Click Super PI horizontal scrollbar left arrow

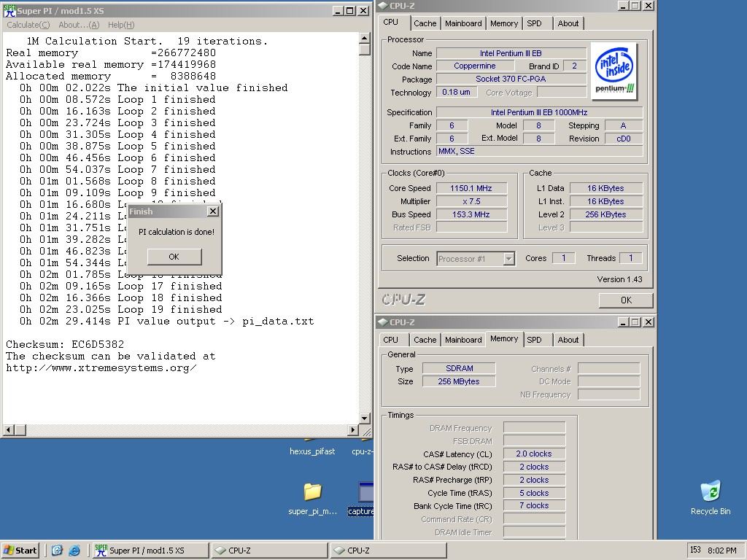click(8, 430)
